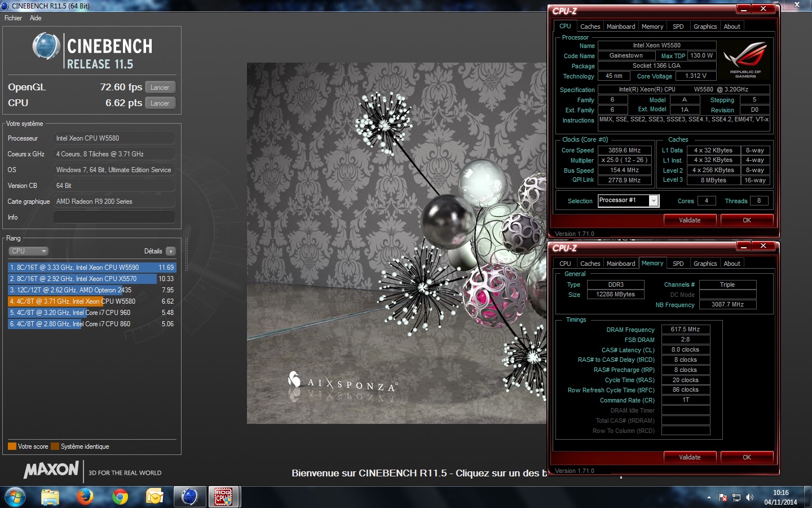Select Graphics tab in upper CPU-Z window

tap(705, 27)
